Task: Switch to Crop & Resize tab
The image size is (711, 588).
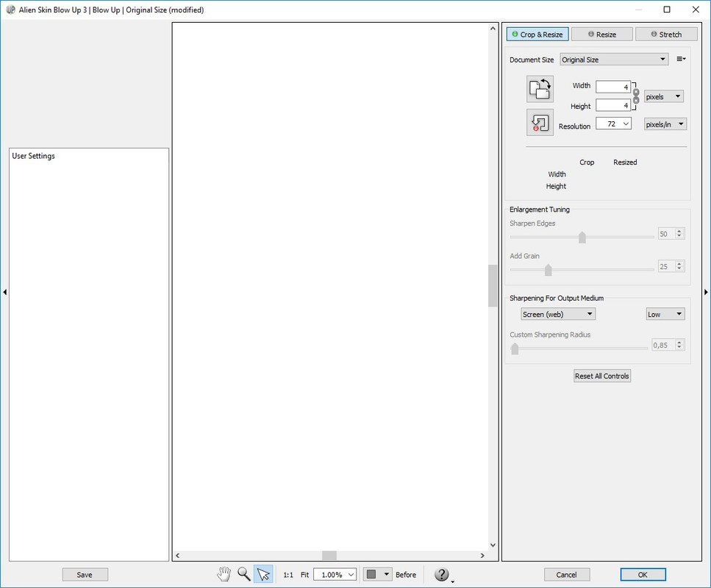Action: click(x=537, y=35)
